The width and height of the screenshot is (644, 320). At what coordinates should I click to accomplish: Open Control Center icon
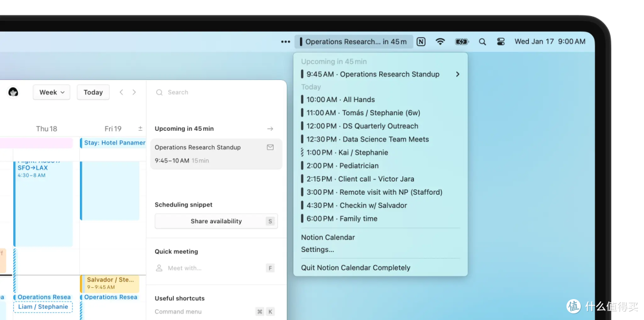click(501, 42)
